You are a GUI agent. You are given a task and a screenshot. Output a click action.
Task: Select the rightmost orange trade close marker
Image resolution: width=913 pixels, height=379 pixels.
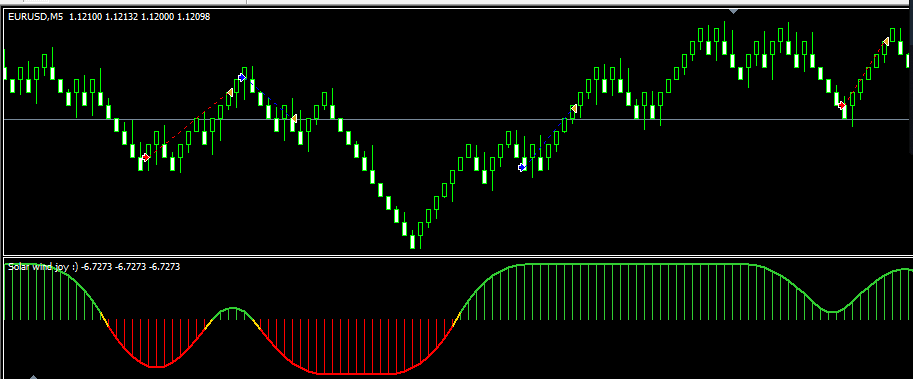pyautogui.click(x=886, y=41)
